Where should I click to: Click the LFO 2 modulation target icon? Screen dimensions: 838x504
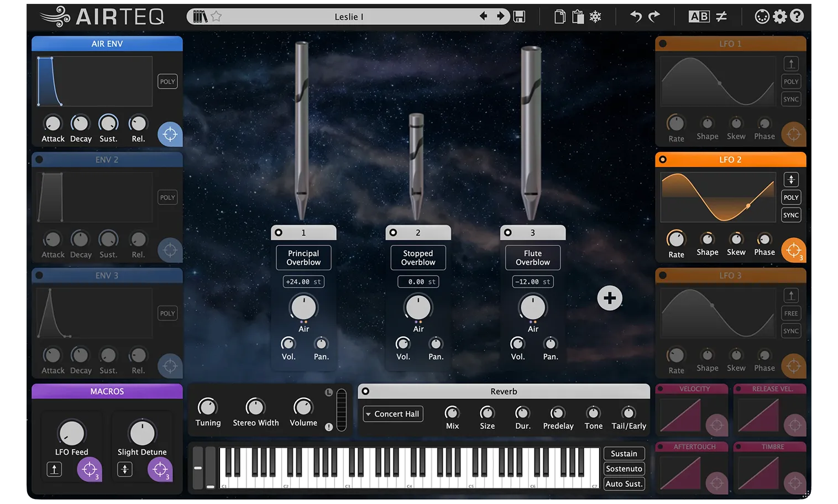[793, 250]
